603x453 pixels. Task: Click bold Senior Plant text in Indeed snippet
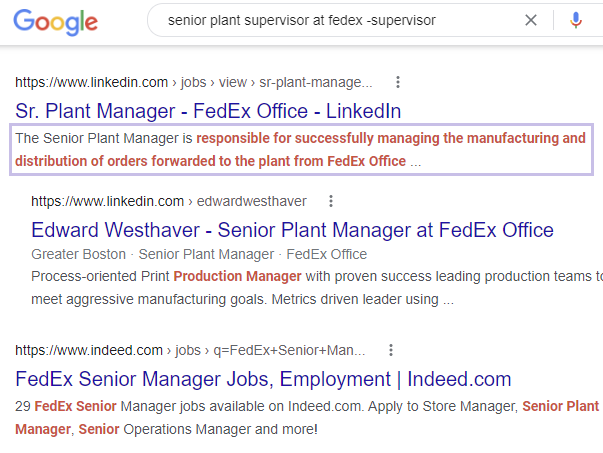coord(560,406)
